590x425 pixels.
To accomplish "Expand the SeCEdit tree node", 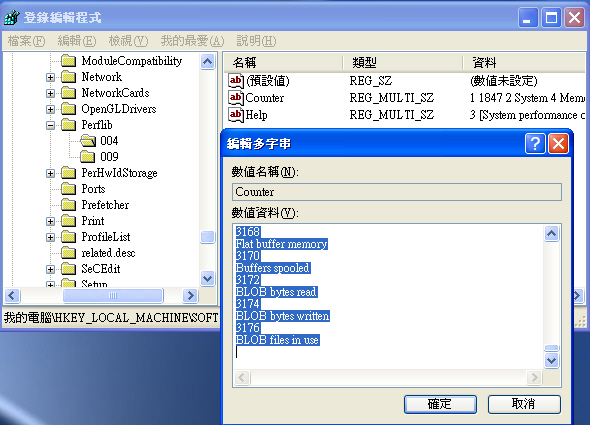I will [x=50, y=269].
